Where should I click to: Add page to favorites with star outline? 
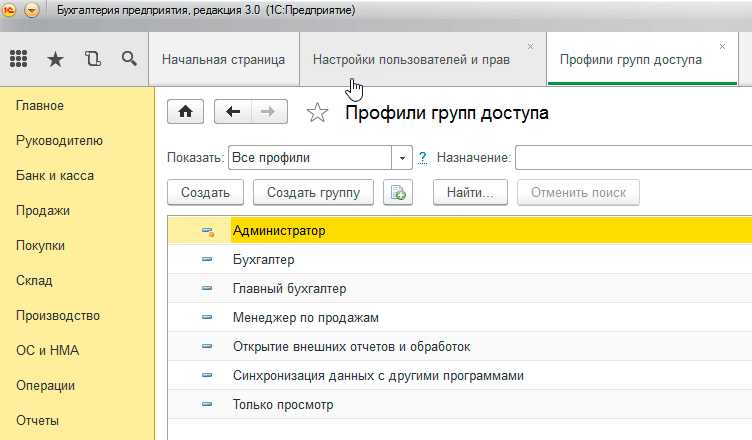click(x=317, y=113)
